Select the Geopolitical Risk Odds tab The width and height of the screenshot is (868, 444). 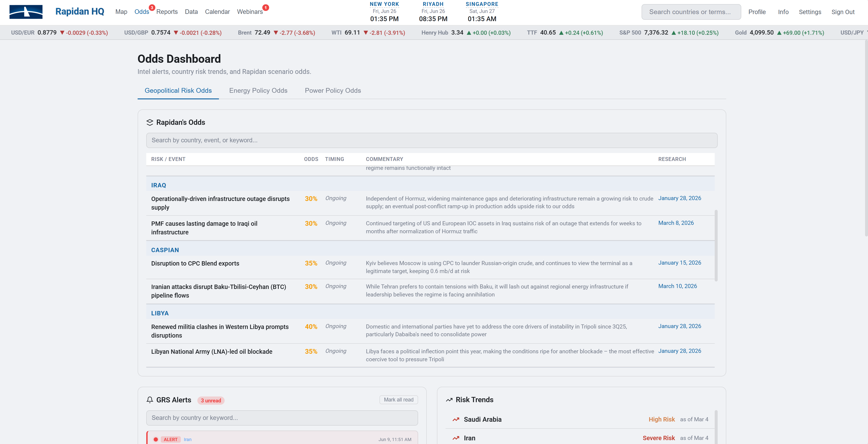click(178, 90)
